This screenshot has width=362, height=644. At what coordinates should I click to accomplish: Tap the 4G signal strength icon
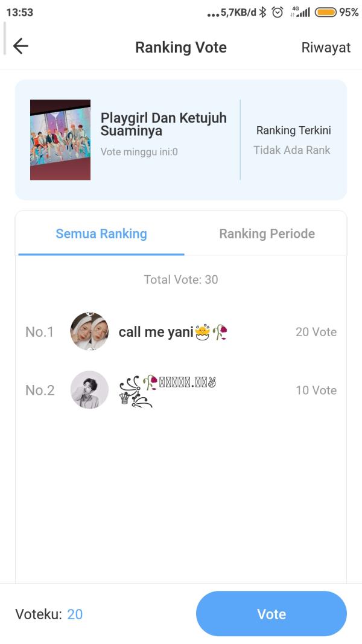tap(300, 12)
